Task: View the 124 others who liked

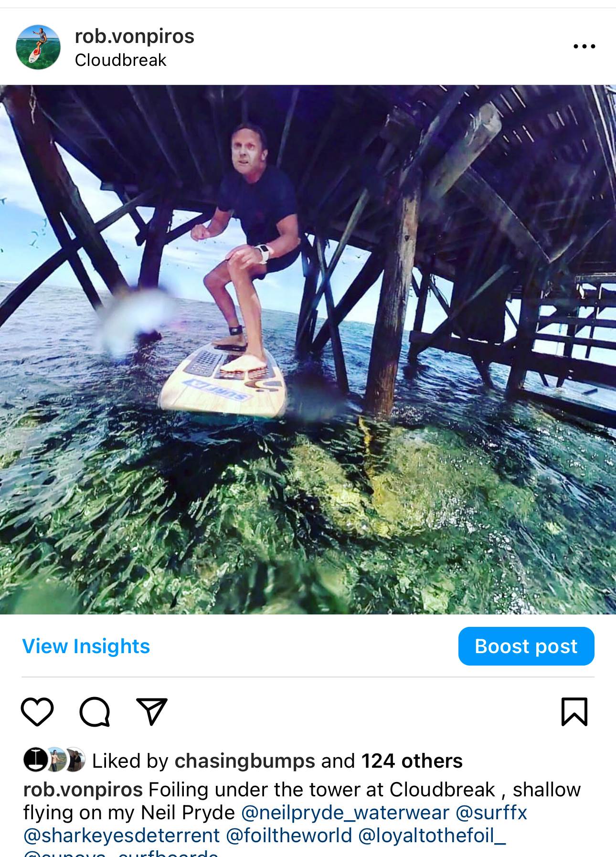Action: click(412, 761)
